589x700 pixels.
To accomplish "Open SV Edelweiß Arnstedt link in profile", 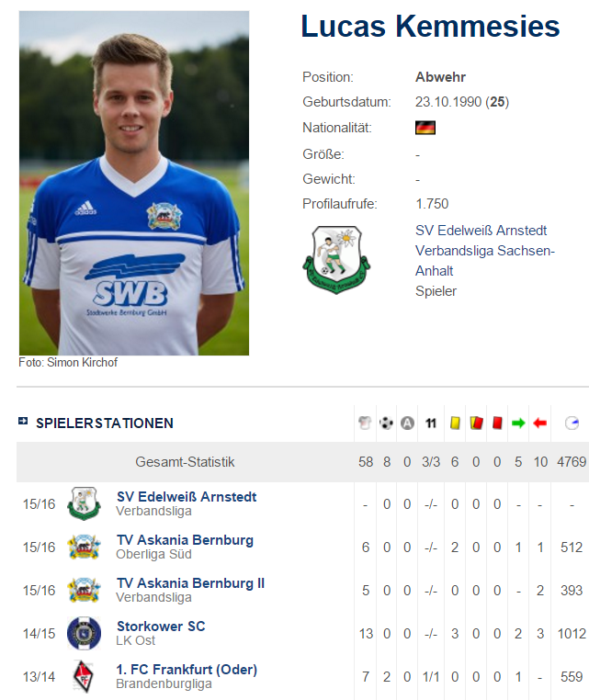I will click(x=481, y=231).
